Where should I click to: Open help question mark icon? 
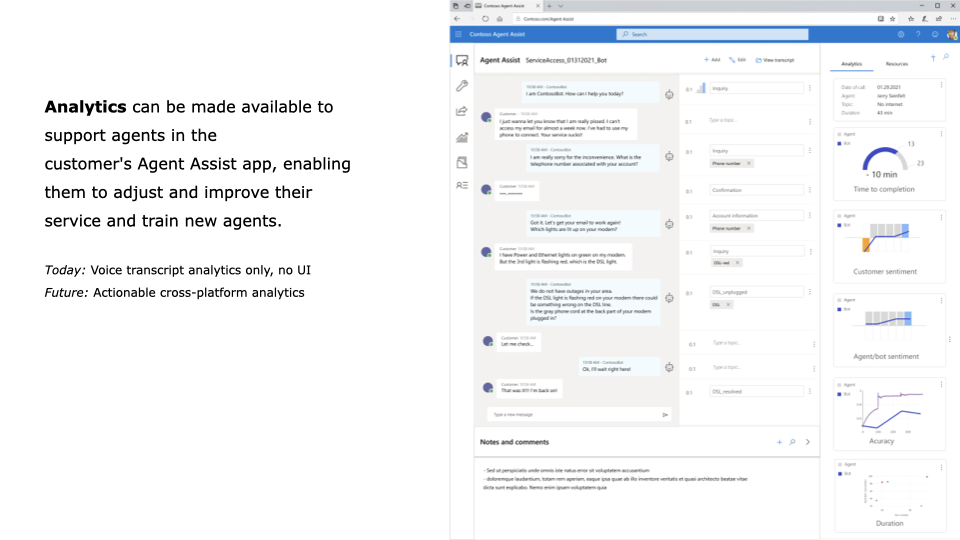[918, 34]
